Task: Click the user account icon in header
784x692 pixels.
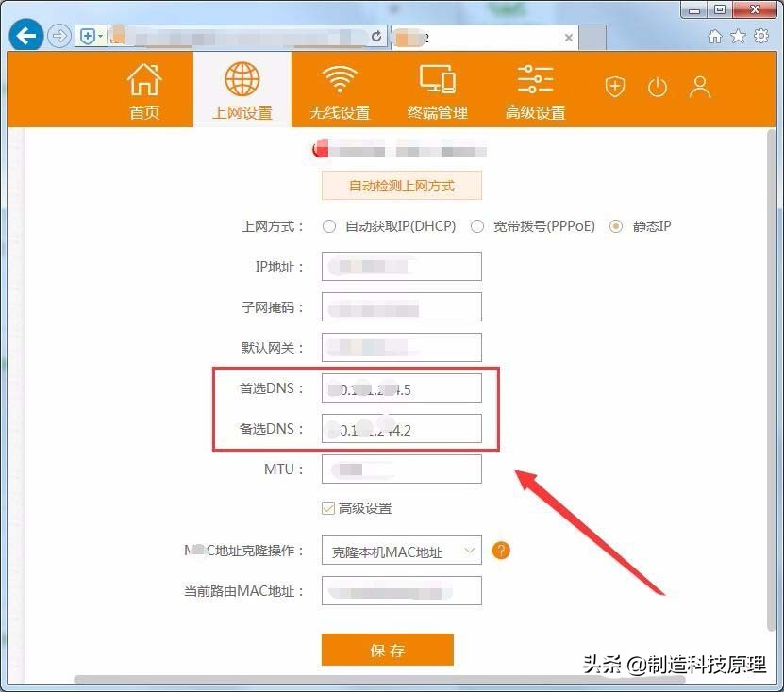Action: 700,87
